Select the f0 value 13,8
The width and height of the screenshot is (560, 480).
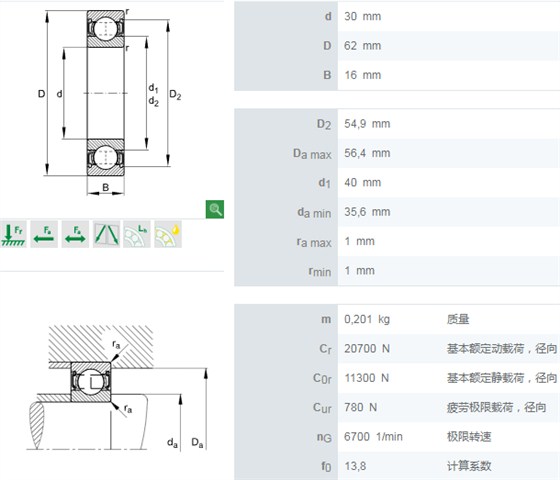(355, 466)
